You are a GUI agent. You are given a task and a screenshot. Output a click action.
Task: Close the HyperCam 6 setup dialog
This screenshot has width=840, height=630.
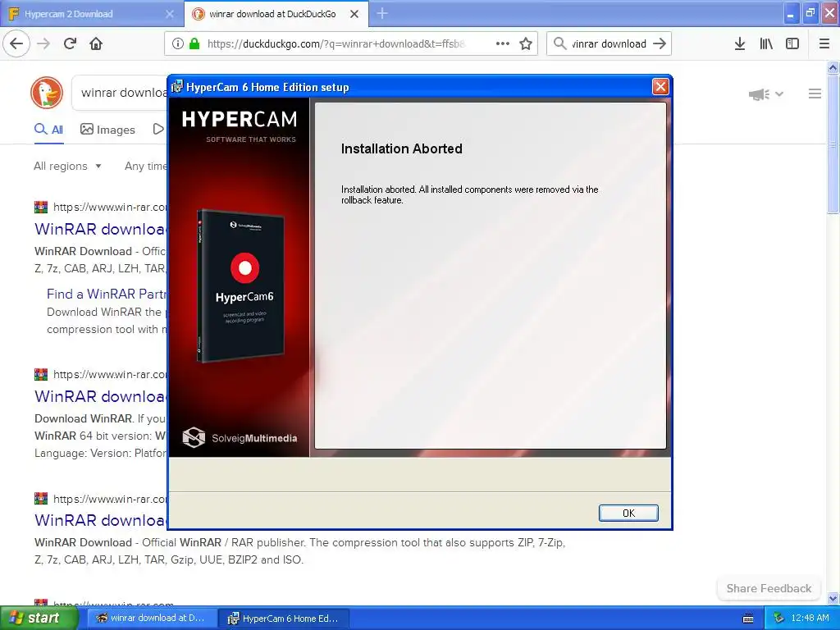[660, 86]
